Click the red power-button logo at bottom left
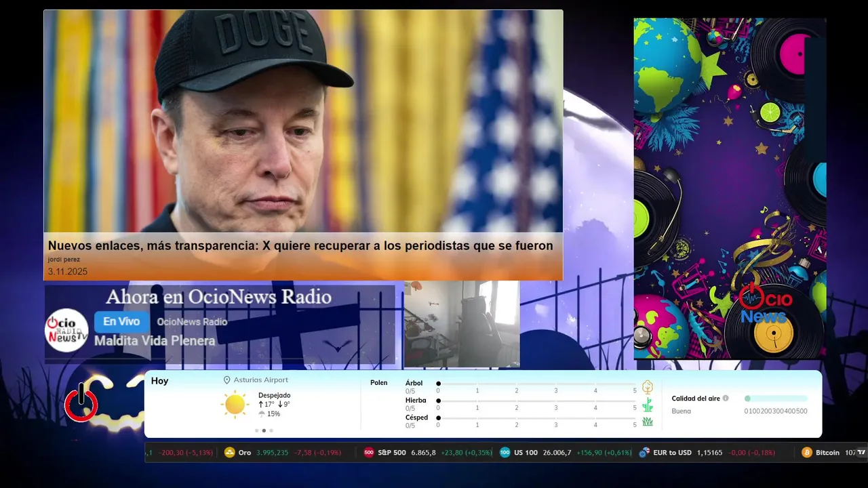868x488 pixels. tap(81, 403)
